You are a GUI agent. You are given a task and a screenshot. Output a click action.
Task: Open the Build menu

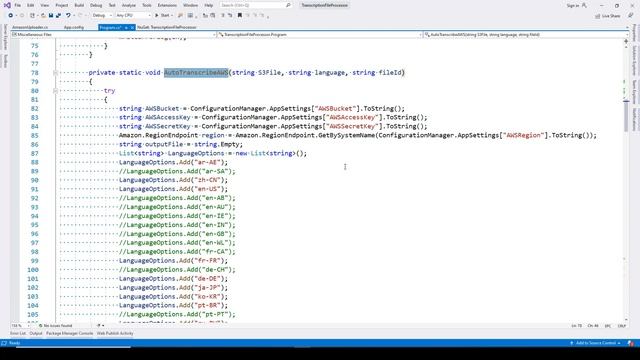[79, 5]
